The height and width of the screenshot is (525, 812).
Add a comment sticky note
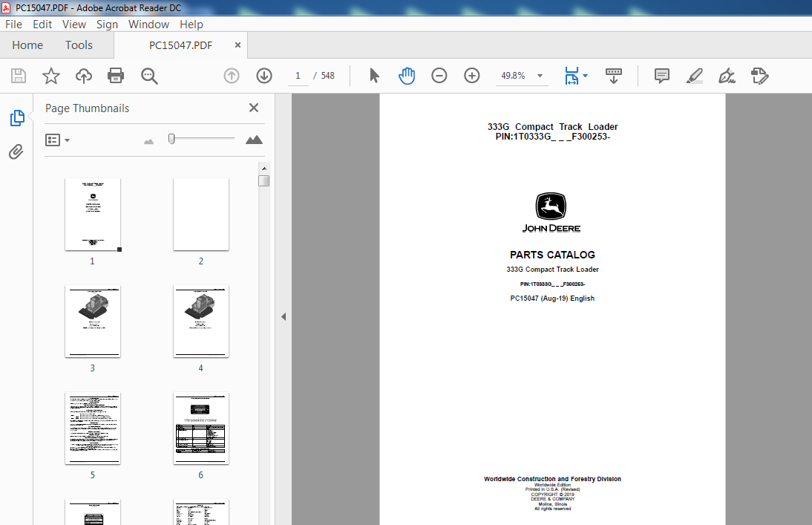click(662, 76)
